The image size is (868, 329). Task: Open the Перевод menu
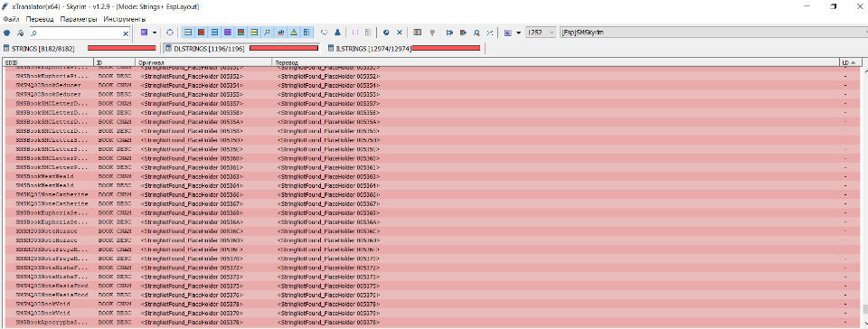tap(40, 19)
